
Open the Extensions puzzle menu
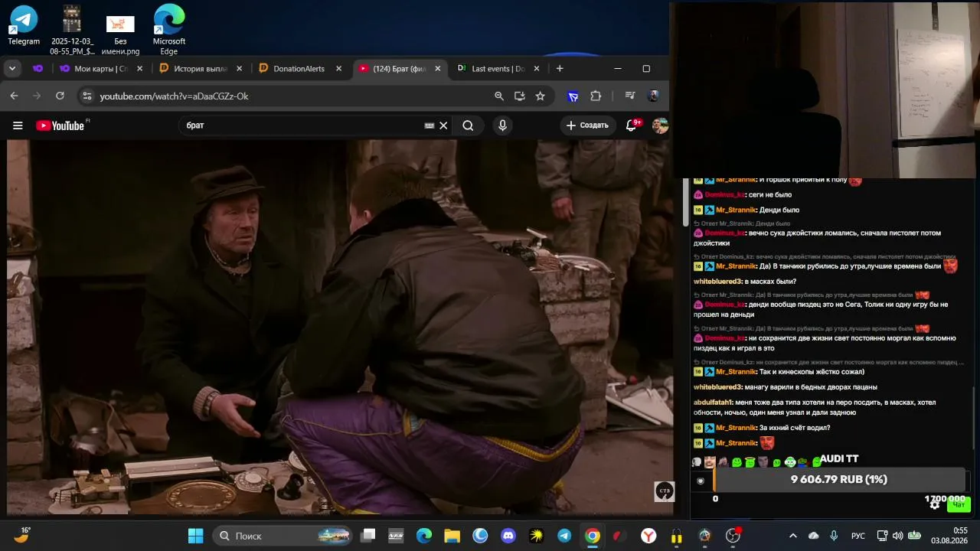pyautogui.click(x=596, y=96)
